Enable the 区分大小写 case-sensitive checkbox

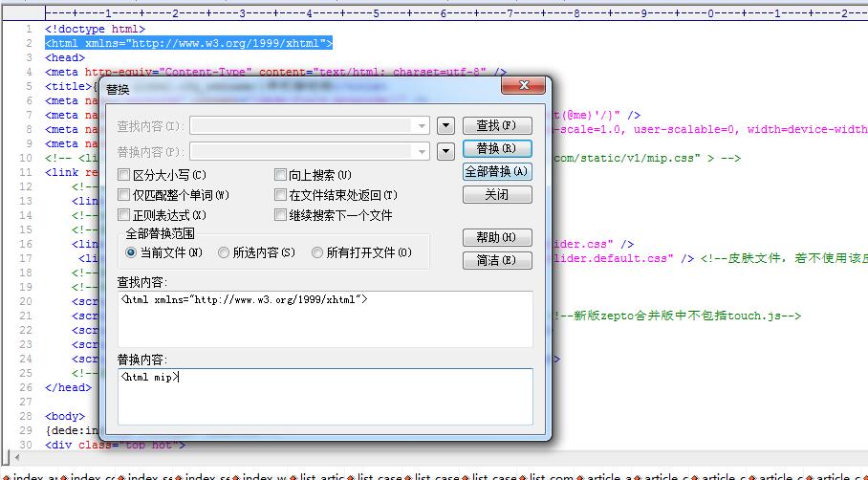click(124, 175)
